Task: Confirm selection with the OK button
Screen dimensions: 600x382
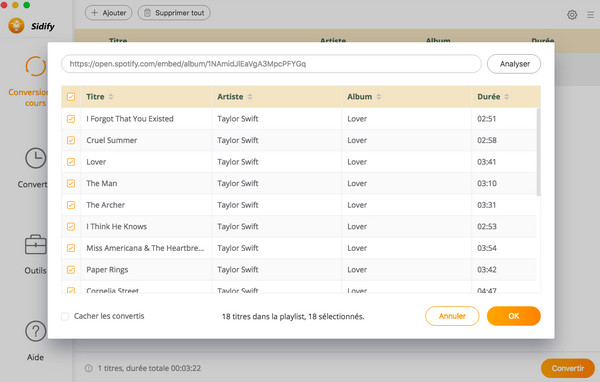Action: coord(514,316)
